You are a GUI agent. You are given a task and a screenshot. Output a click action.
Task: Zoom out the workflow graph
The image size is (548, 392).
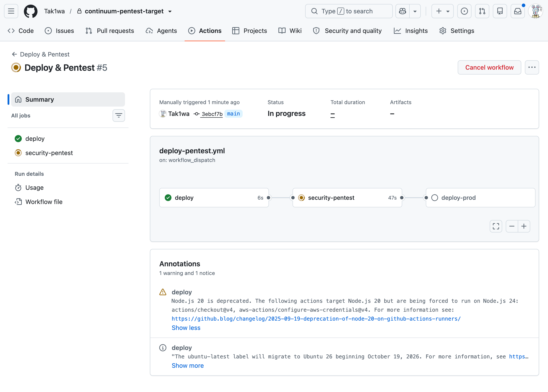512,226
